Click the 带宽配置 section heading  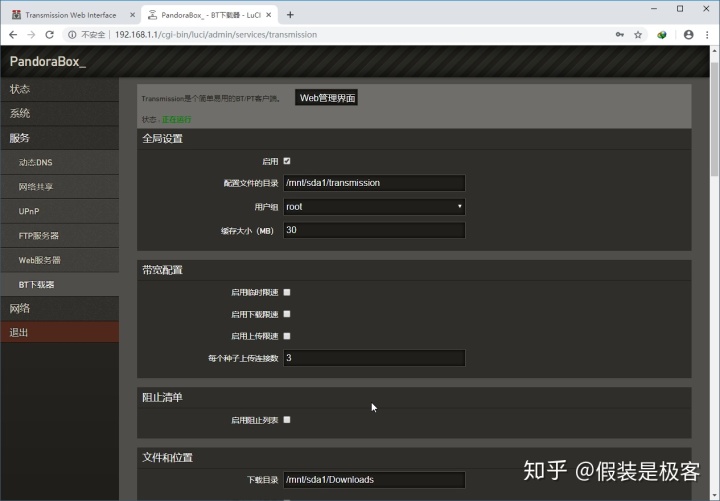point(162,270)
